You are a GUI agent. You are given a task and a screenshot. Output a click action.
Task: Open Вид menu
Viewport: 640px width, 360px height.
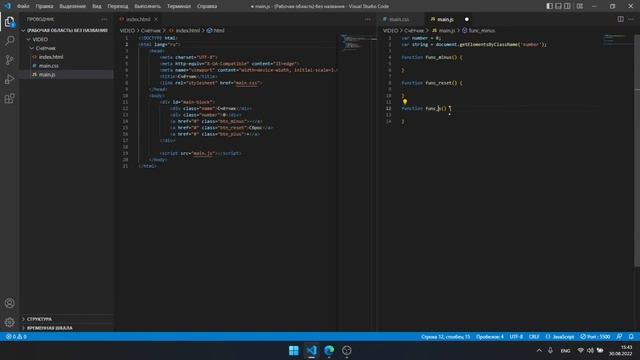pyautogui.click(x=97, y=6)
